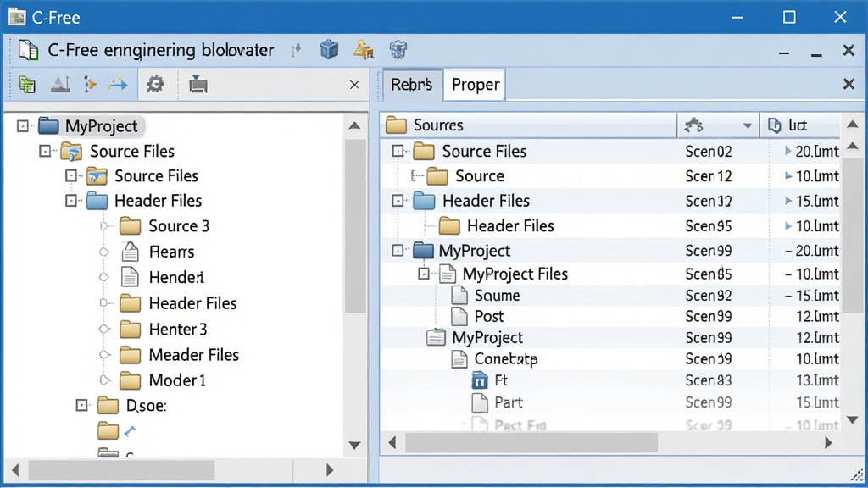The height and width of the screenshot is (488, 868).
Task: Click the left panel horizontal scrollbar thumb
Action: 122,470
